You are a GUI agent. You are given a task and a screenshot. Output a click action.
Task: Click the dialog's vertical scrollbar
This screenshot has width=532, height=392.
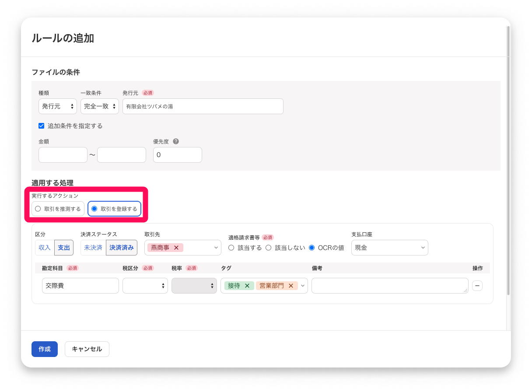[508, 160]
